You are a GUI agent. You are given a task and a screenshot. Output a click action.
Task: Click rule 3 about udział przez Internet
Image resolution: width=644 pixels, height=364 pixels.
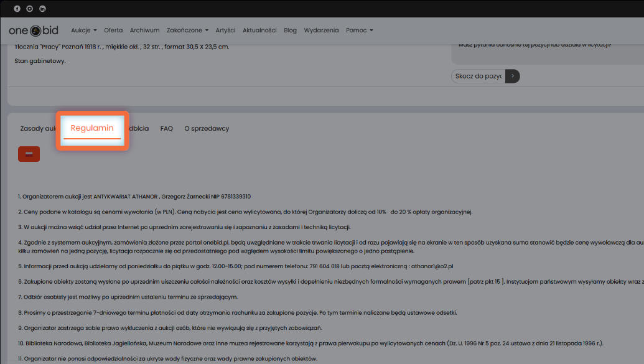click(184, 227)
